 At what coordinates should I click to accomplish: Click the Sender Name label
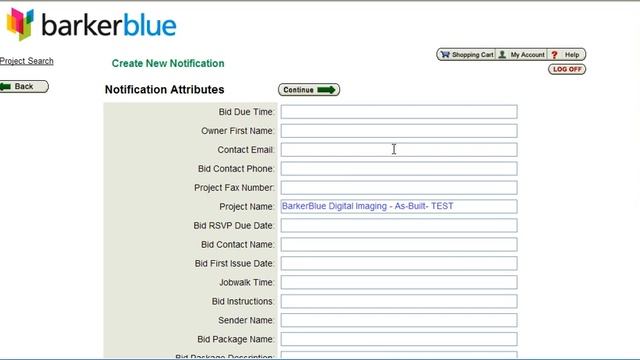(246, 320)
